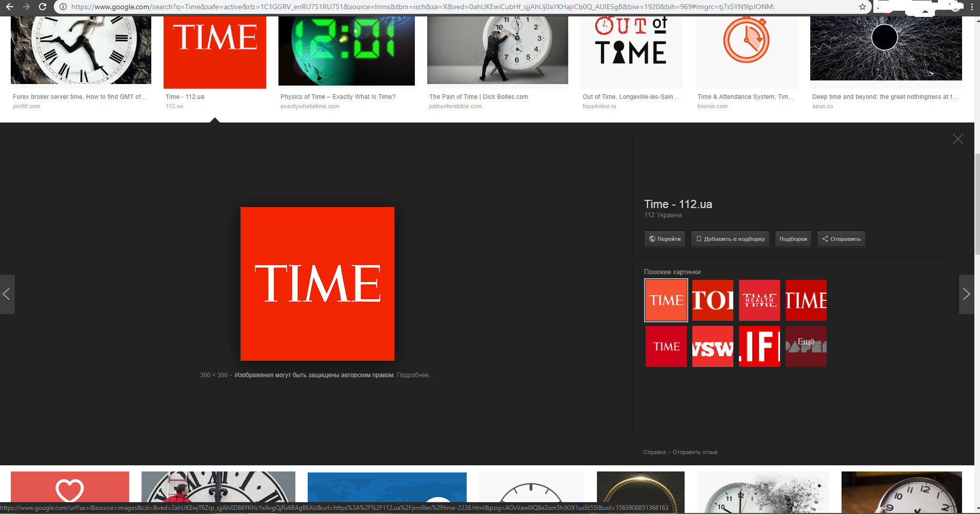Select the green 12:01 digital clock thumbnail
Screen dimensions: 980x514
[347, 51]
